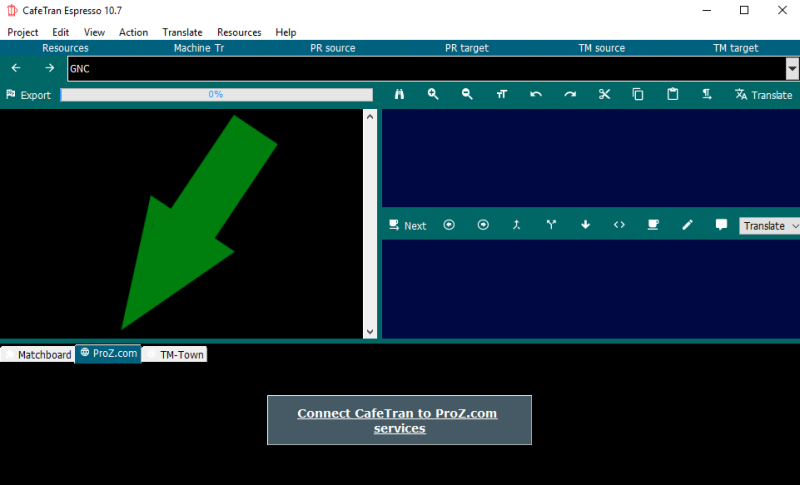Click the comment bubble icon
Image resolution: width=800 pixels, height=485 pixels.
pyautogui.click(x=721, y=225)
